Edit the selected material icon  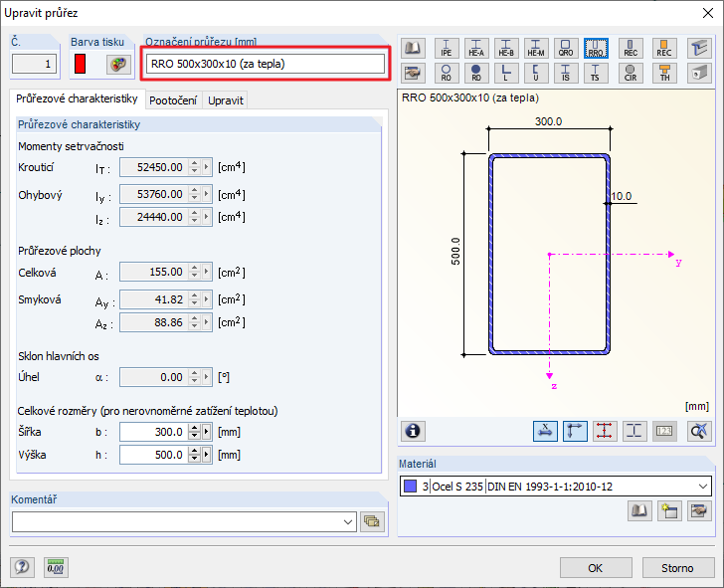699,510
